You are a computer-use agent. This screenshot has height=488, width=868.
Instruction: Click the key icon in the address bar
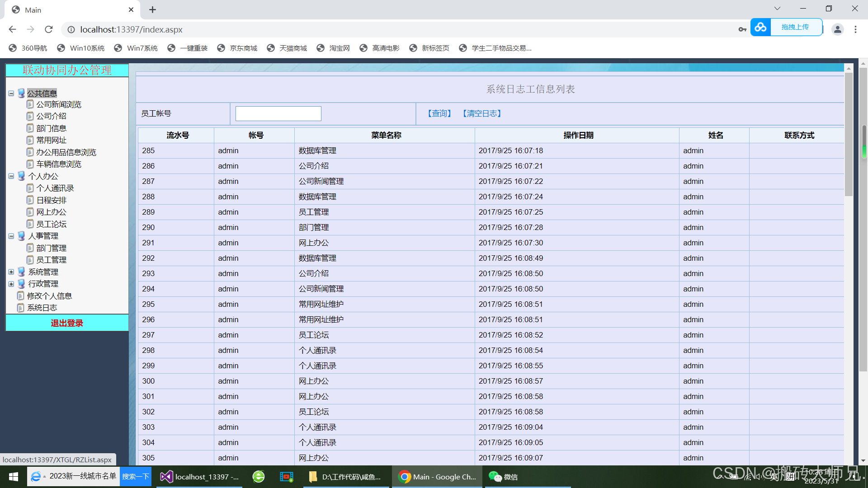point(742,29)
